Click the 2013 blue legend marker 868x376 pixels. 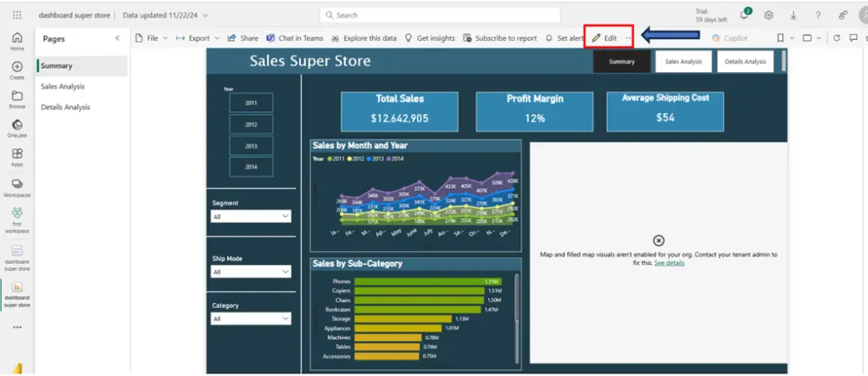tap(368, 159)
